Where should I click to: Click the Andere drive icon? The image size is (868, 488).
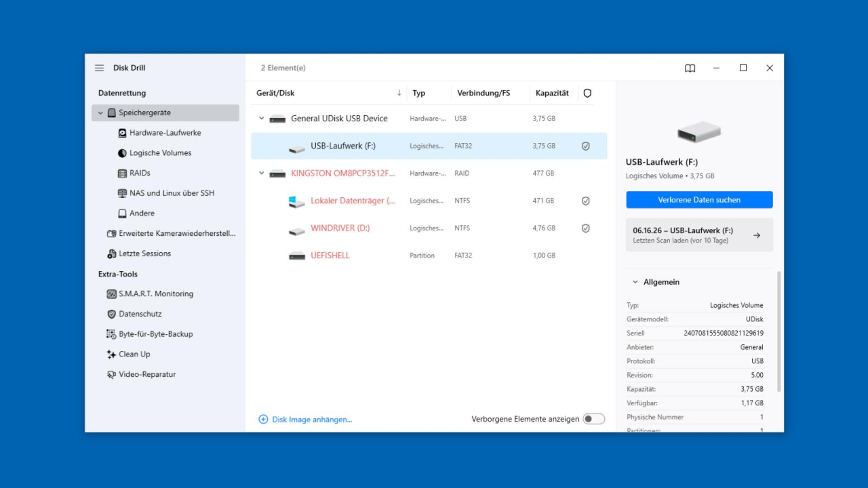122,213
